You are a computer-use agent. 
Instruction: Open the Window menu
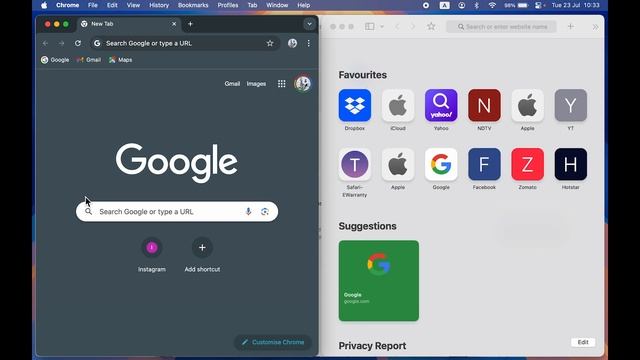click(x=277, y=5)
